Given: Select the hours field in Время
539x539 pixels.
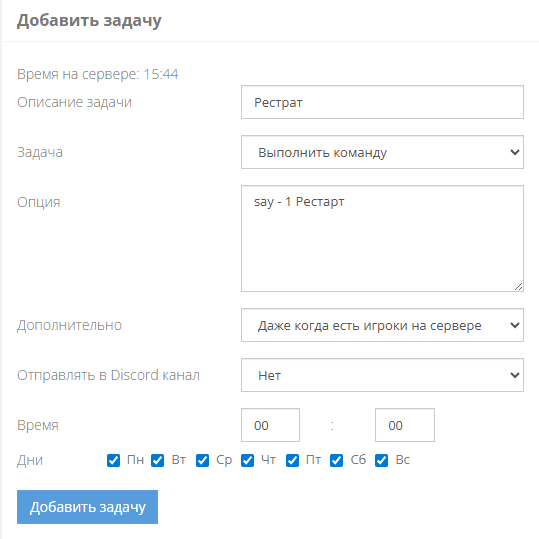Looking at the screenshot, I should (x=271, y=425).
